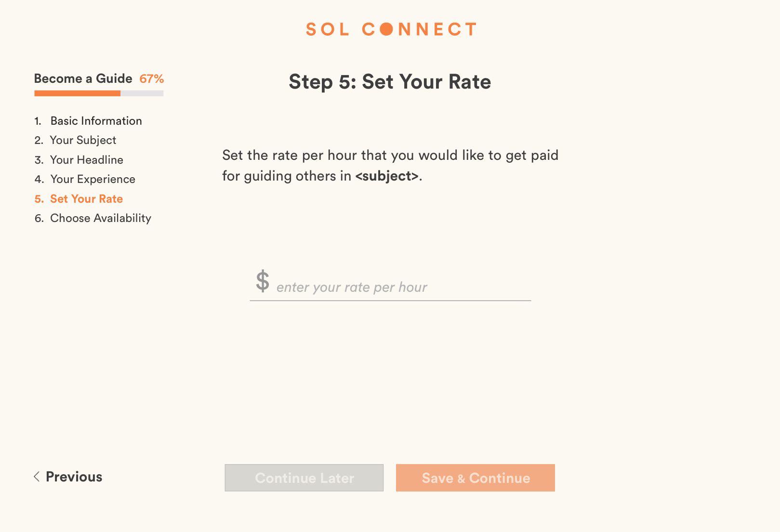Click the Step 5: Set Your Rate title
The width and height of the screenshot is (780, 532).
pyautogui.click(x=390, y=82)
